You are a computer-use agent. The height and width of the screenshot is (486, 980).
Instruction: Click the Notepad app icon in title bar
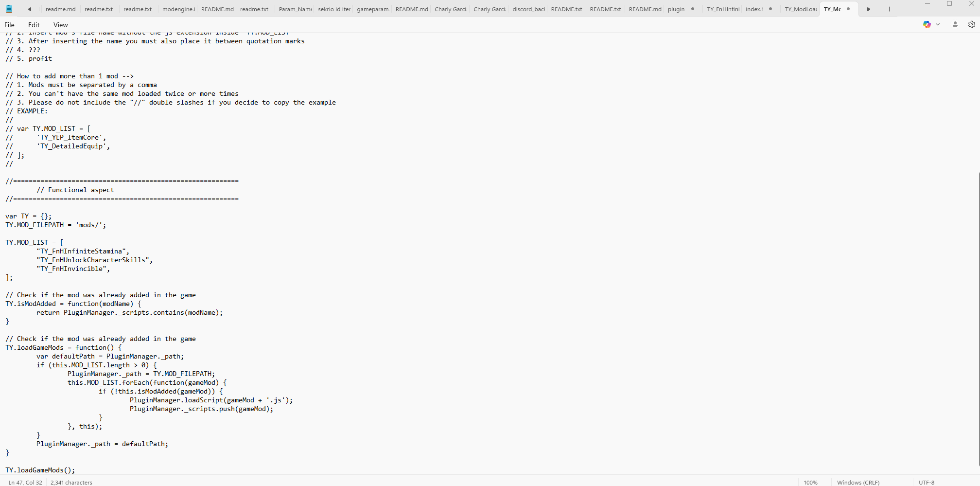click(9, 9)
